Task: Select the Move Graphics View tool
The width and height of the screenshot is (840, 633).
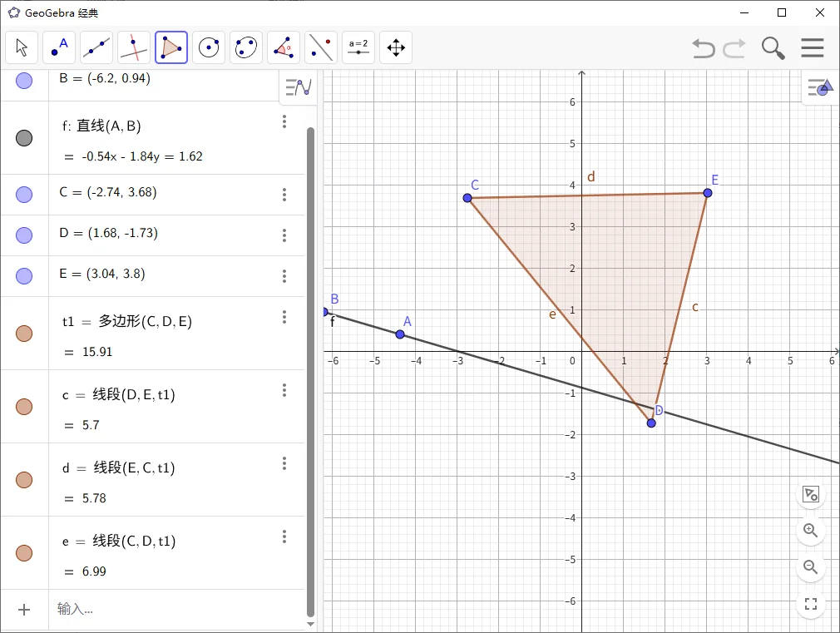Action: 396,47
